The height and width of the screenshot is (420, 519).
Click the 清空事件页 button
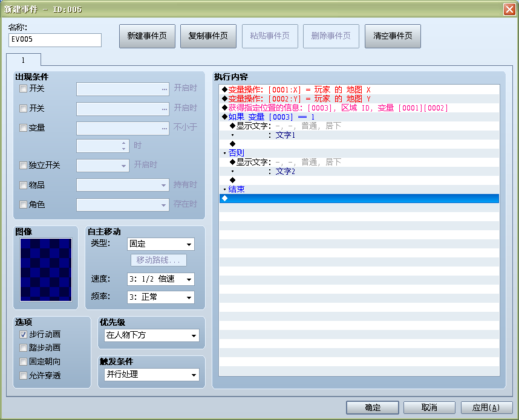pos(391,36)
